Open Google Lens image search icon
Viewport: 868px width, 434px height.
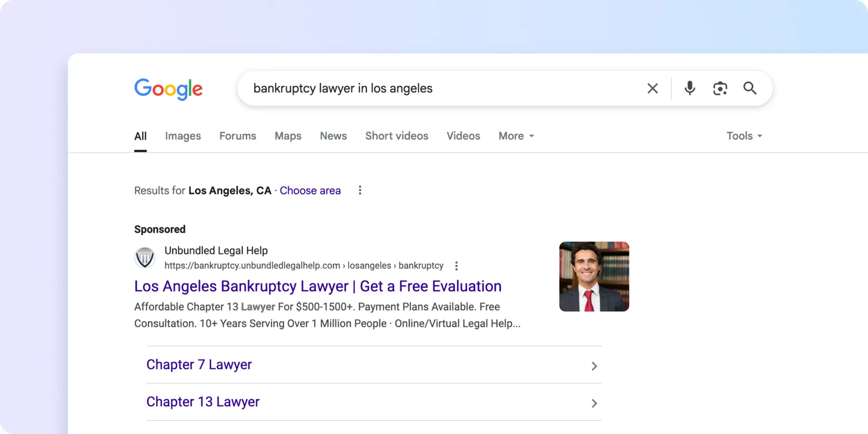tap(720, 88)
